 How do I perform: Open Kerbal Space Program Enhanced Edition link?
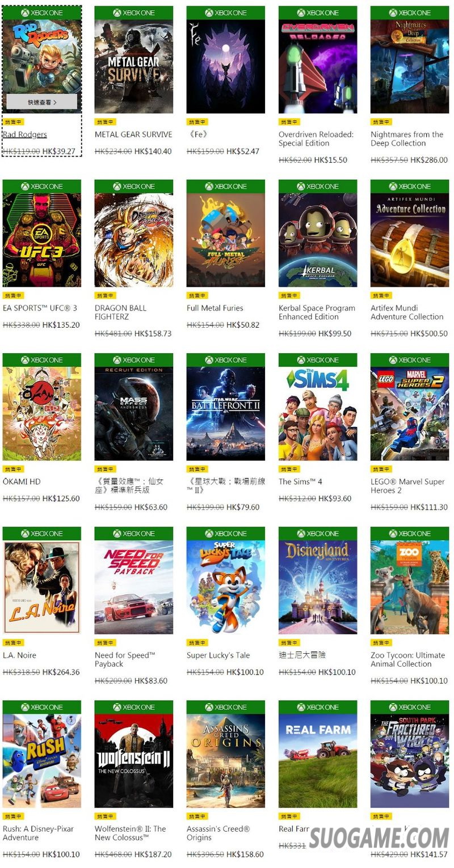coord(317,312)
